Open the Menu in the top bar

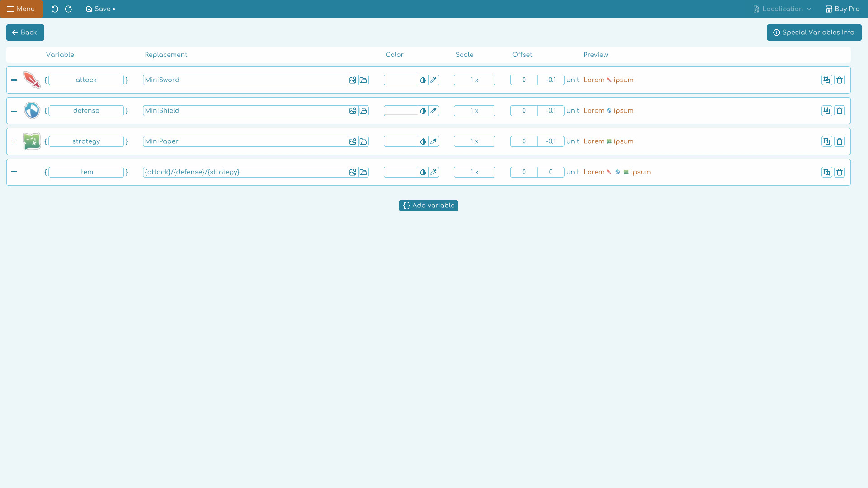pyautogui.click(x=21, y=9)
